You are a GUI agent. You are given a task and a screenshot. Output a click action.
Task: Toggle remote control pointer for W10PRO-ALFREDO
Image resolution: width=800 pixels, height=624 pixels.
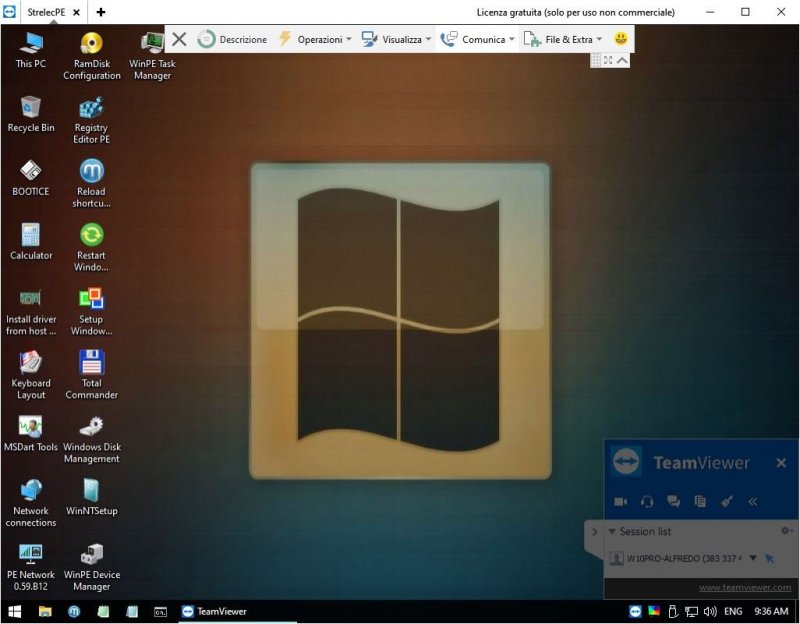pyautogui.click(x=770, y=558)
